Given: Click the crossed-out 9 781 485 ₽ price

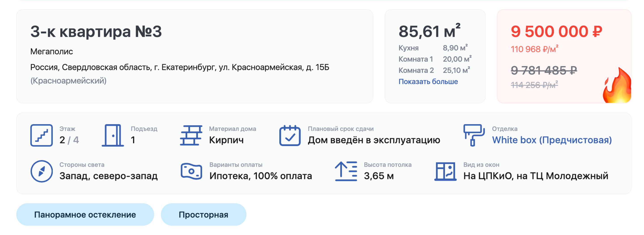Looking at the screenshot, I should coord(544,70).
